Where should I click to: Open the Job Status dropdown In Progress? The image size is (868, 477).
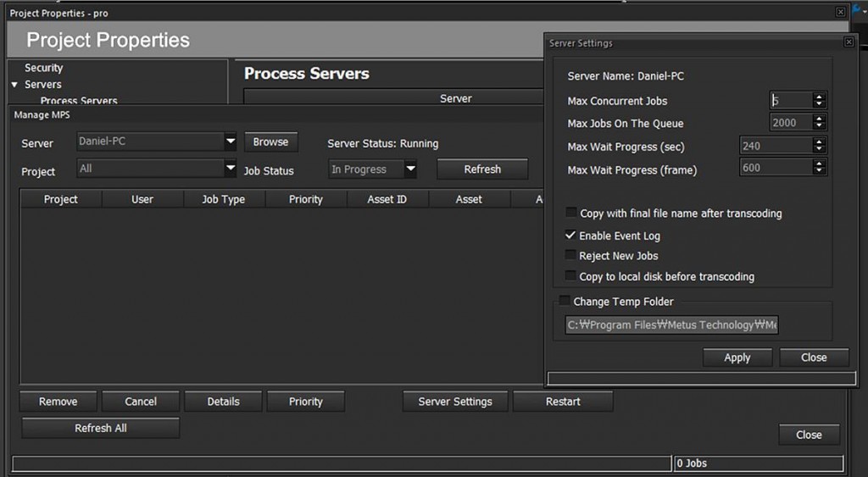coord(410,169)
